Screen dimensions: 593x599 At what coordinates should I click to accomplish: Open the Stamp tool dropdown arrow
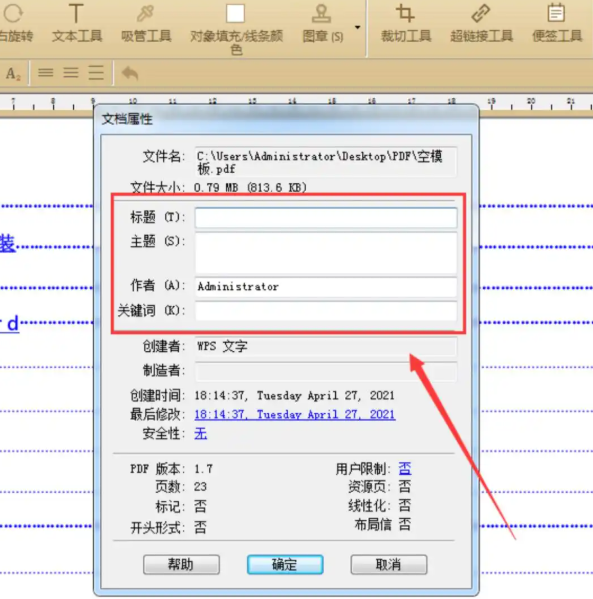point(357,27)
